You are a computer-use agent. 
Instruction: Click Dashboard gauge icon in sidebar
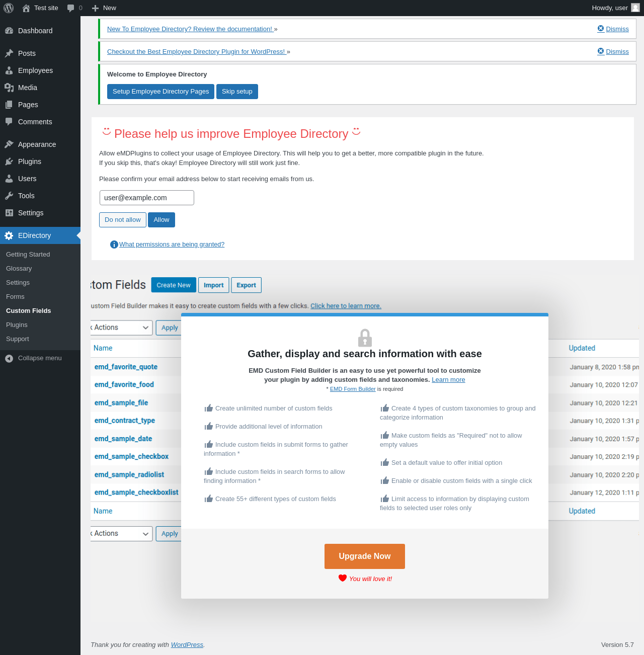(9, 31)
